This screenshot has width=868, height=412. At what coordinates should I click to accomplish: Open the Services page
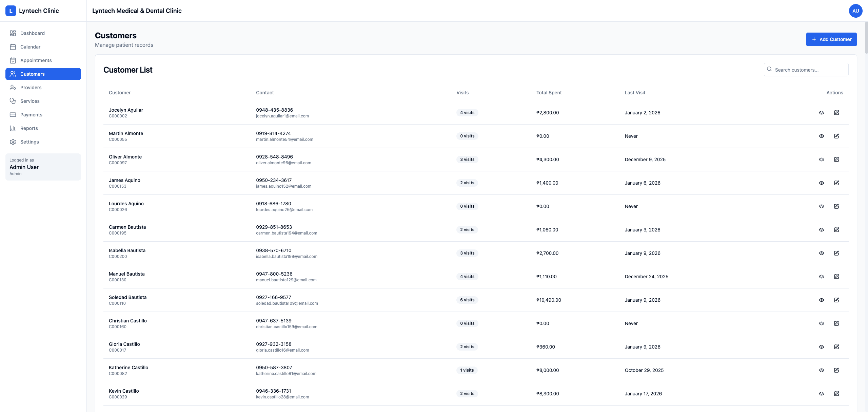coord(43,101)
